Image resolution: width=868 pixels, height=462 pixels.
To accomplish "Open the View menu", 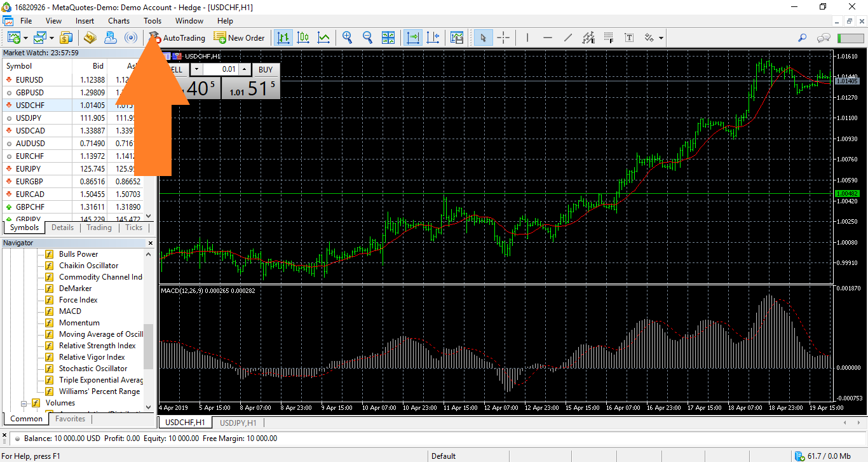I will [x=54, y=21].
